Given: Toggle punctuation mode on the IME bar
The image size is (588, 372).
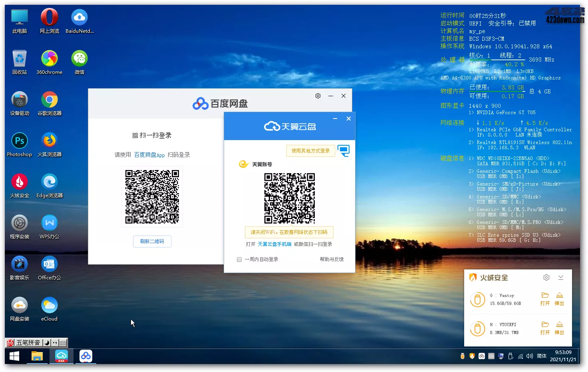Looking at the screenshot, I should (55, 343).
